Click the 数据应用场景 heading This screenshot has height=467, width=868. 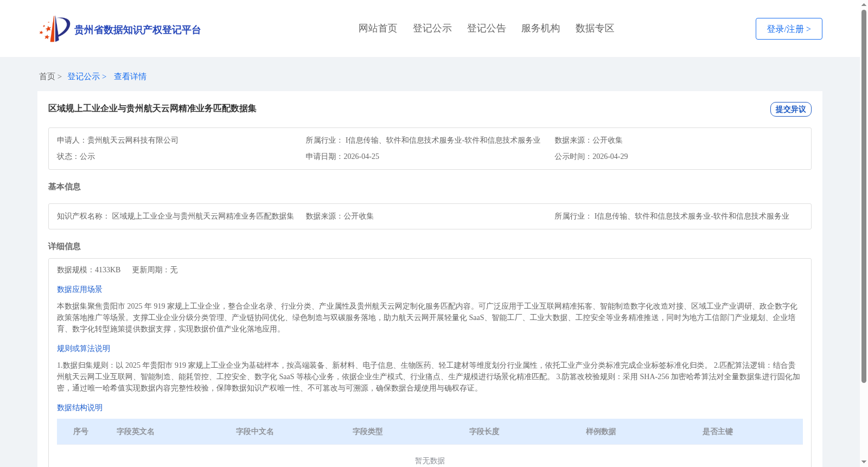coord(80,289)
